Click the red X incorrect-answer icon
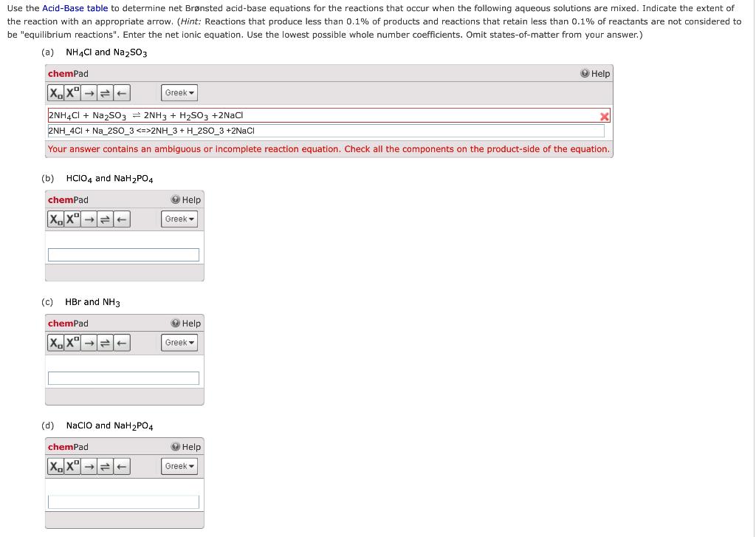The height and width of the screenshot is (537, 756). [604, 116]
